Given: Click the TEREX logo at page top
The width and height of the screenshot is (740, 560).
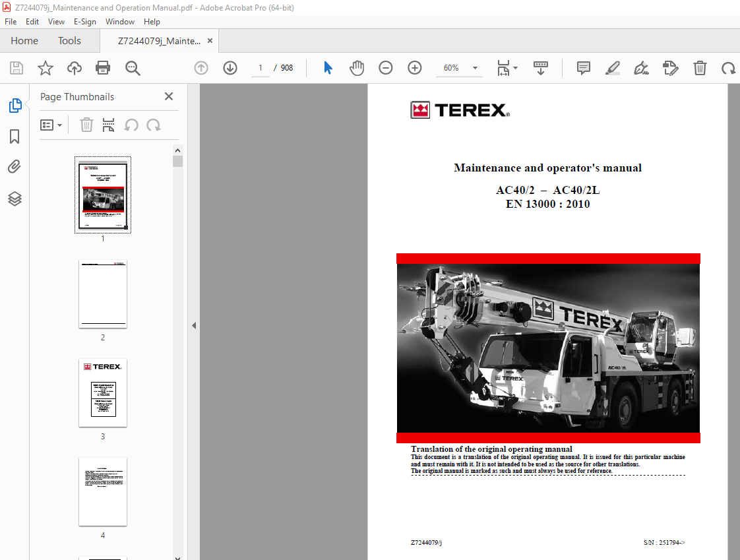Looking at the screenshot, I should 460,110.
